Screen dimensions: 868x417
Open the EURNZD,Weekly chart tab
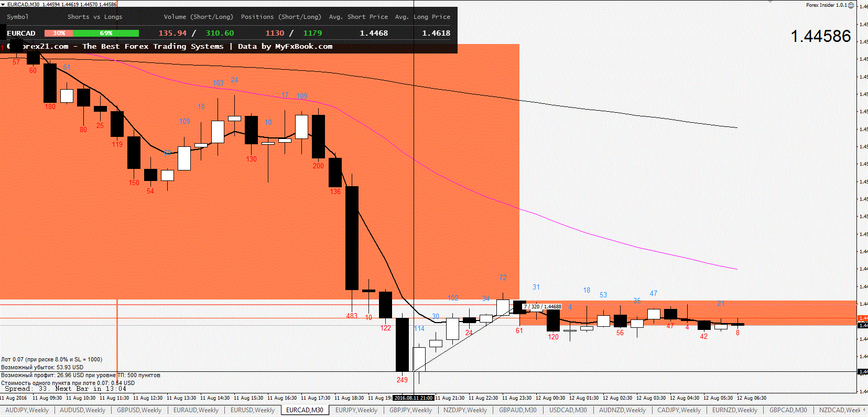(734, 410)
